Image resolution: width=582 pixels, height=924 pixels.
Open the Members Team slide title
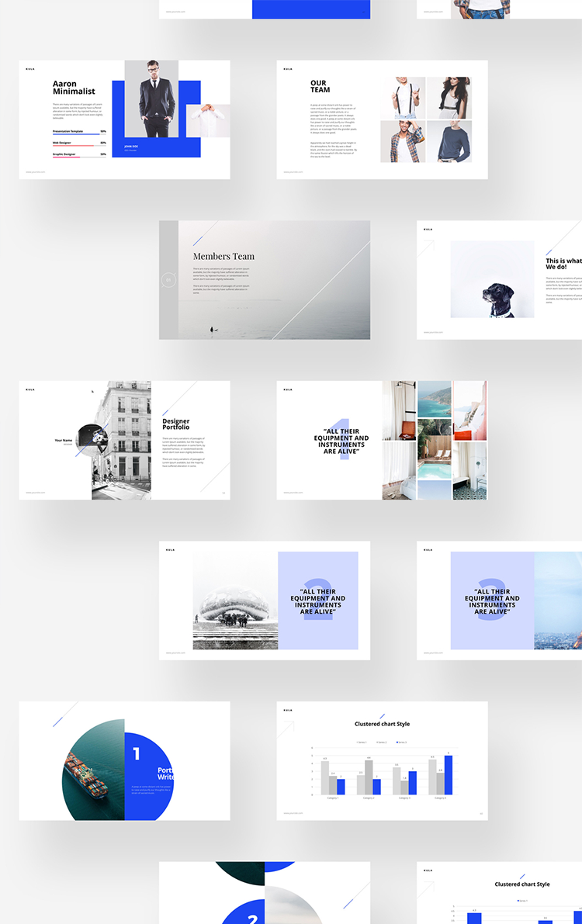[223, 256]
